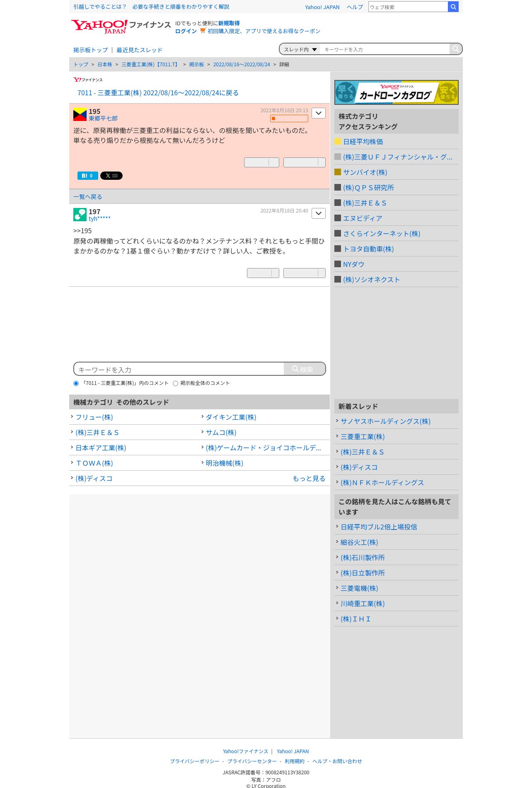The width and height of the screenshot is (532, 788).
Task: Open 川崎重工業(株) related stock
Action: 363,604
